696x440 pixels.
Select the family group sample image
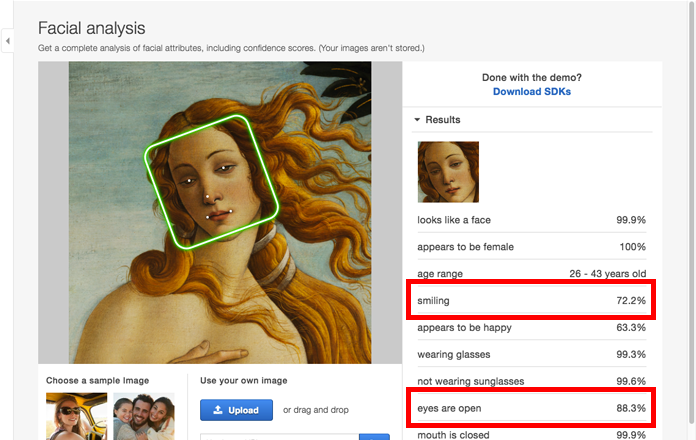[x=144, y=416]
